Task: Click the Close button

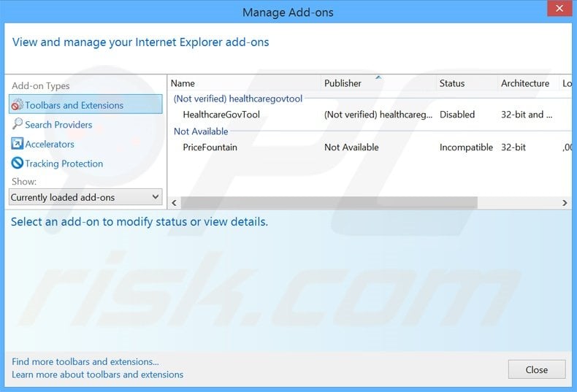Action: pos(537,369)
